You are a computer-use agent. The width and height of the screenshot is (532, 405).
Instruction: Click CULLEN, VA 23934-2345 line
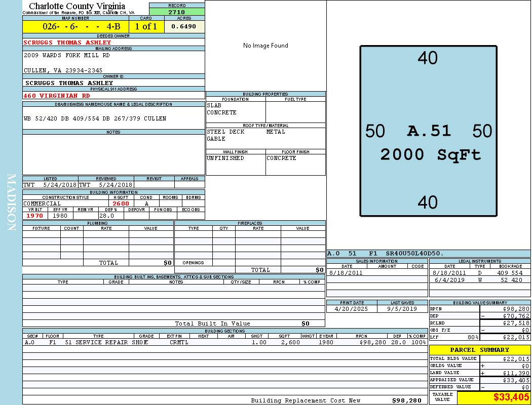(63, 70)
